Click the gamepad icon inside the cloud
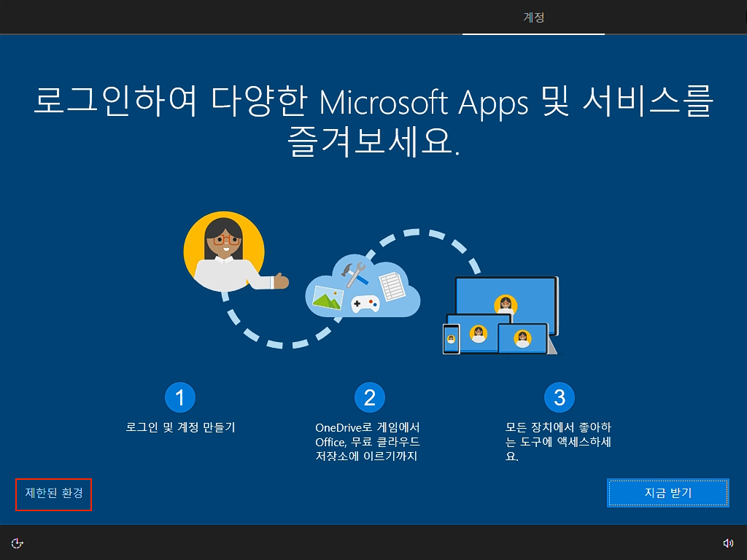The width and height of the screenshot is (747, 560). point(365,303)
